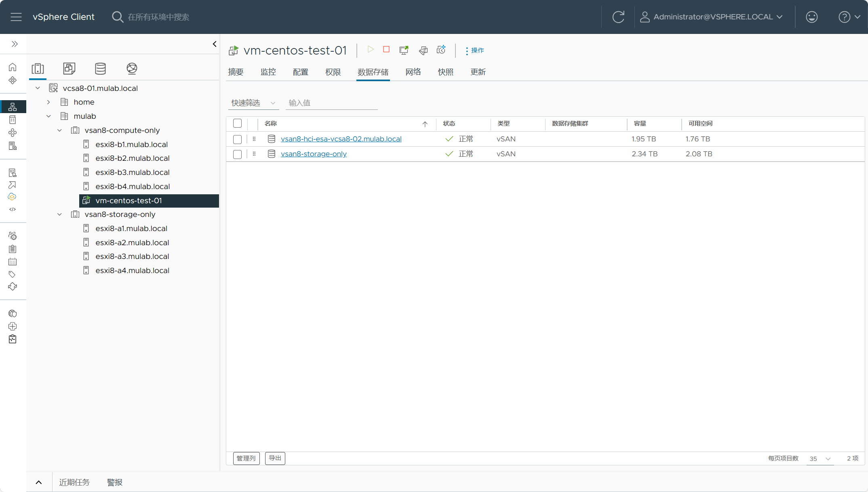Check the vsan8-hci-esa-vcsa8-02.mulab.local row checkbox

(238, 139)
